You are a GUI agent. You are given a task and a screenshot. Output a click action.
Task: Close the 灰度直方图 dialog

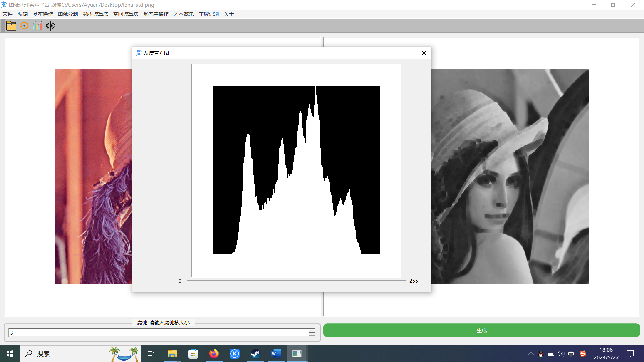(x=424, y=53)
